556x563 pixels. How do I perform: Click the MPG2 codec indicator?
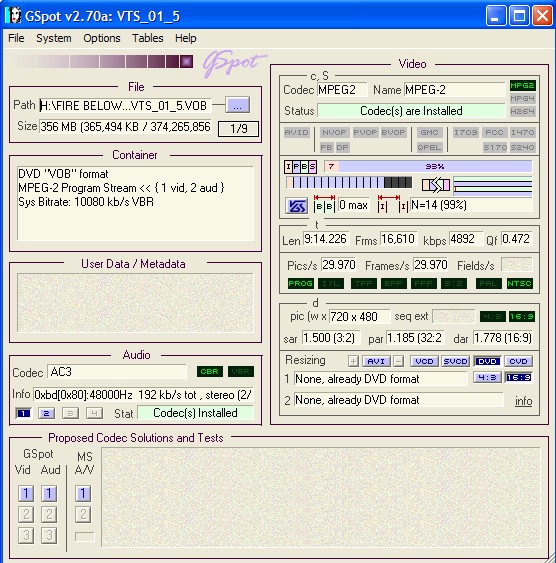(522, 85)
